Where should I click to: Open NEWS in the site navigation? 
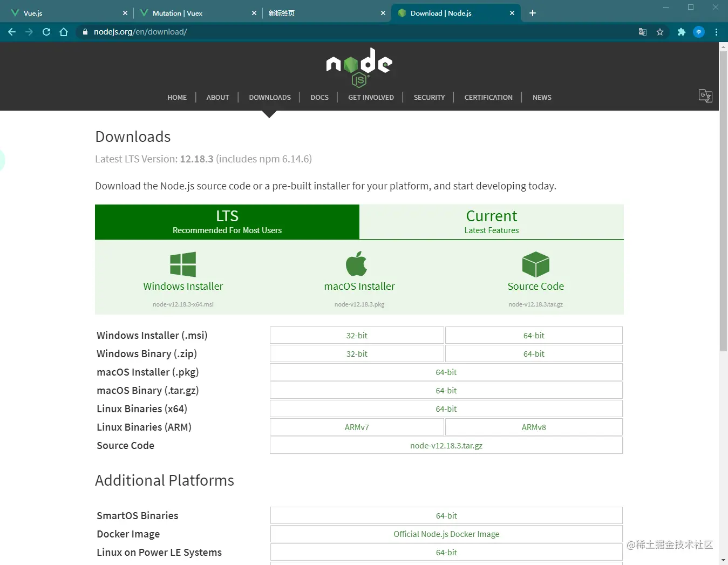pos(542,98)
